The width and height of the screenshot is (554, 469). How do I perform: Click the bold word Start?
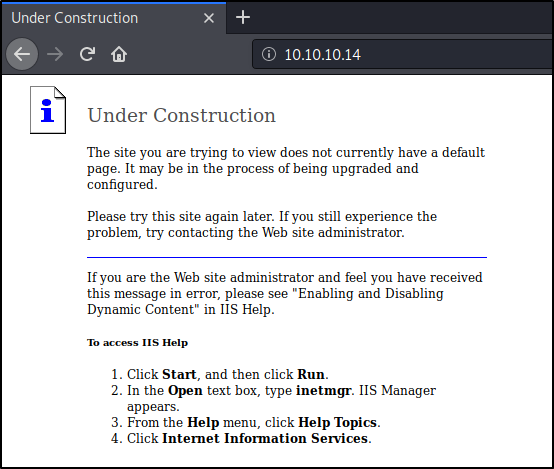pos(179,374)
